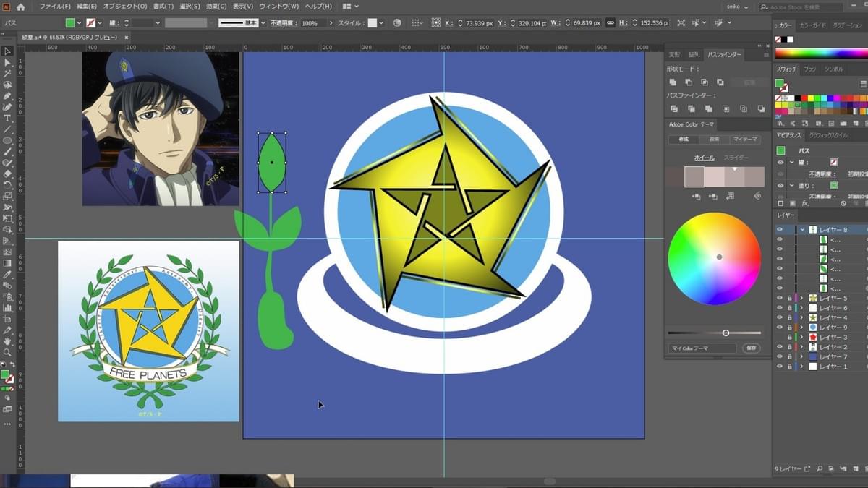Expand レイヤー 6 with its arrow
Screen dimensions: 868x488
coord(801,308)
